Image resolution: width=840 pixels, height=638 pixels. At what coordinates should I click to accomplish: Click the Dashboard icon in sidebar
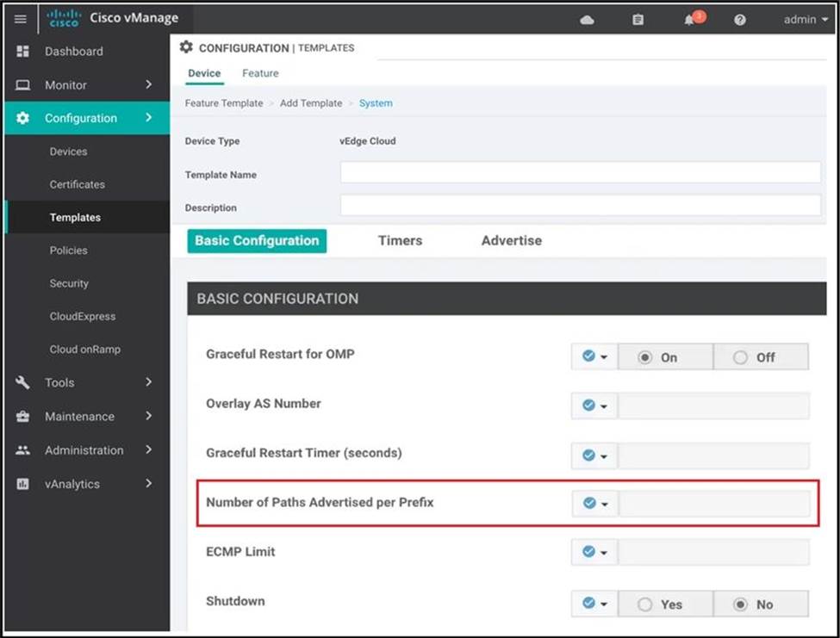point(23,52)
